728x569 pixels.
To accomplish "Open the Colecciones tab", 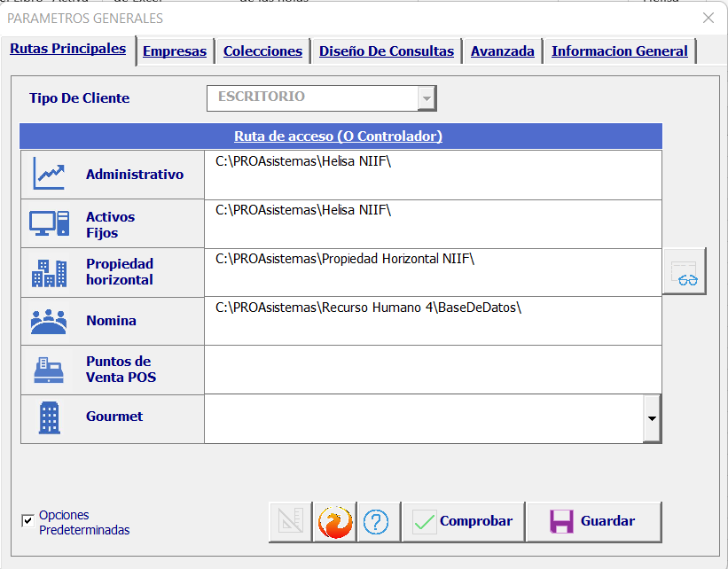I will (x=262, y=51).
